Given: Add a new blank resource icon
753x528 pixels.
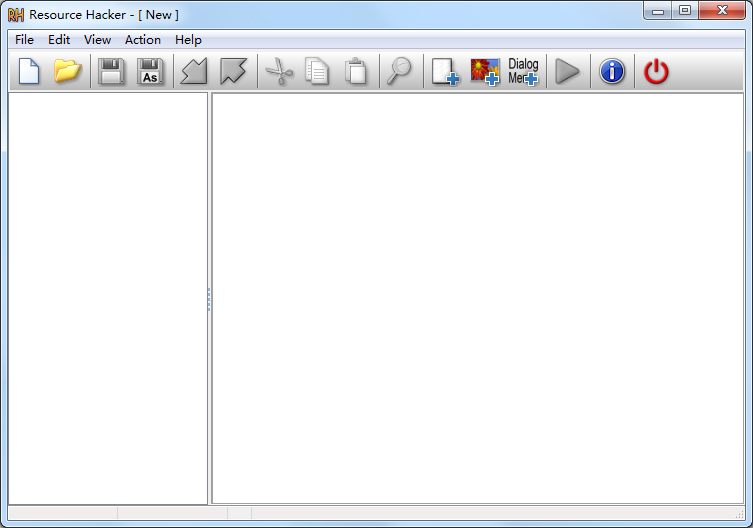Looking at the screenshot, I should tap(445, 72).
